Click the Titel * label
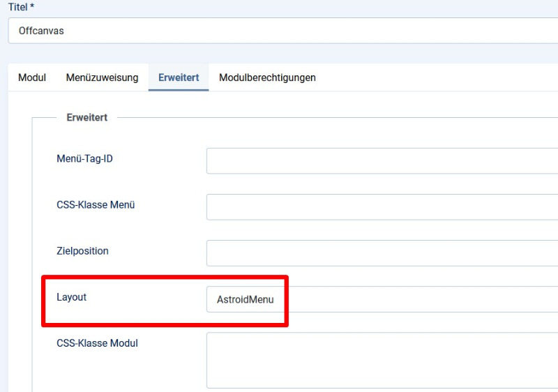 pyautogui.click(x=22, y=7)
